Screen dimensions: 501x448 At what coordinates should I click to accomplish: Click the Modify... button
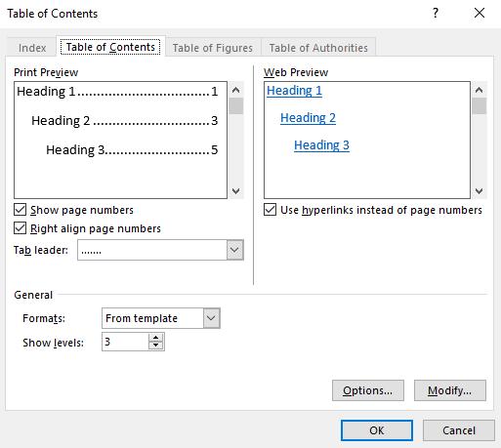450,390
